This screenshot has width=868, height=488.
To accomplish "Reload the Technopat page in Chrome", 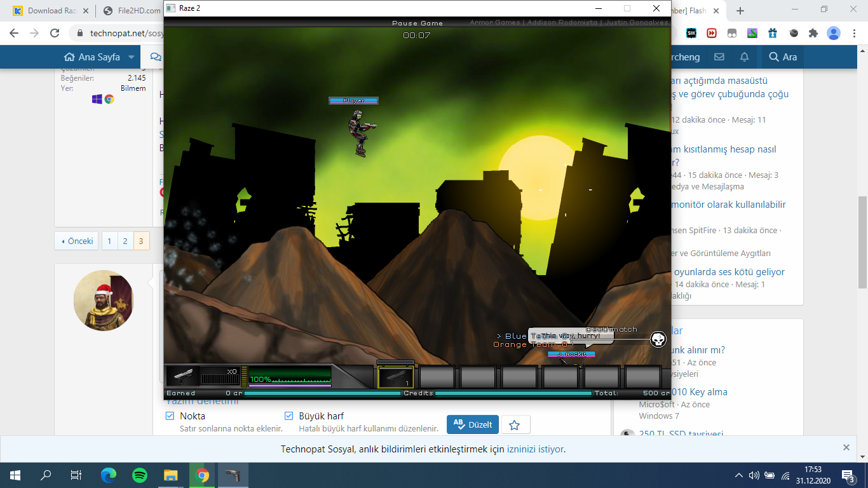I will [x=55, y=33].
